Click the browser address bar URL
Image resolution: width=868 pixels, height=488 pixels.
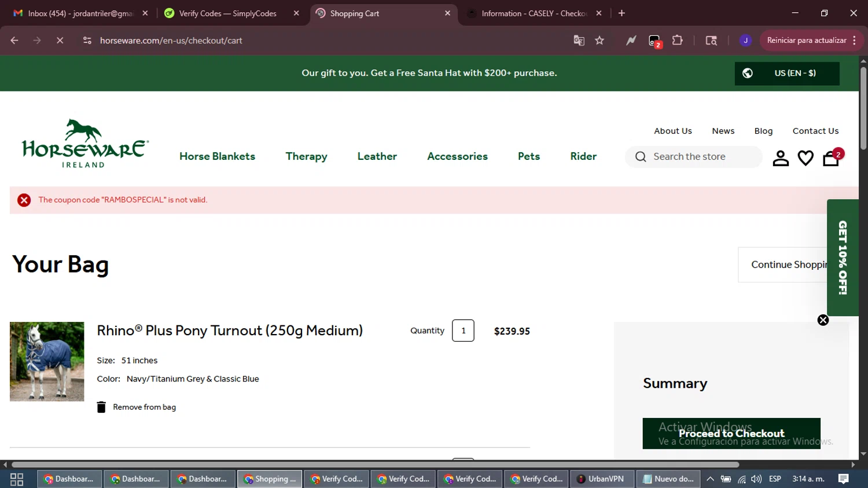[x=171, y=41]
